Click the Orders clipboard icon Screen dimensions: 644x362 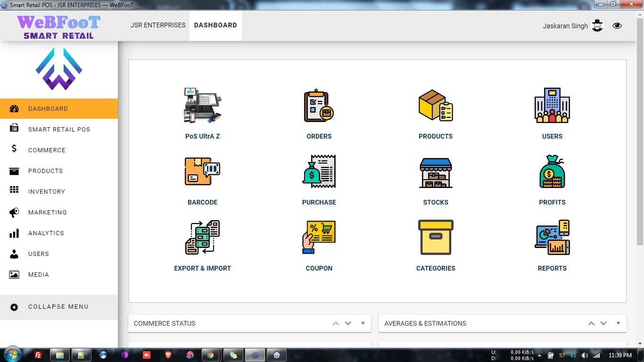pyautogui.click(x=319, y=106)
